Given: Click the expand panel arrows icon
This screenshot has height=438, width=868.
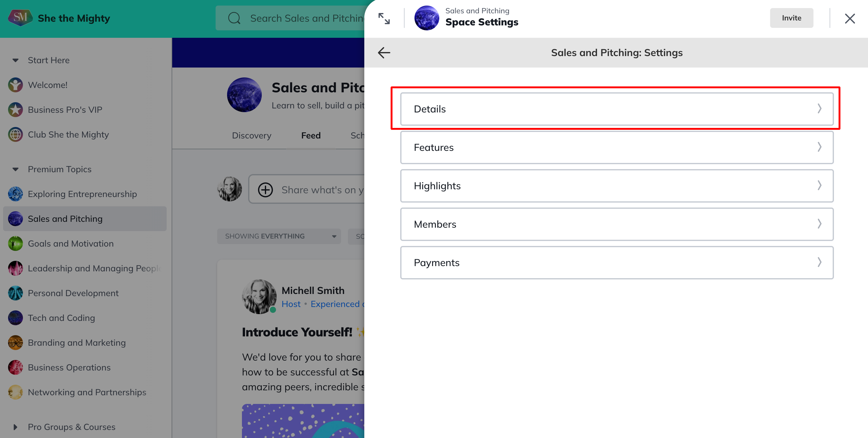Looking at the screenshot, I should click(384, 19).
